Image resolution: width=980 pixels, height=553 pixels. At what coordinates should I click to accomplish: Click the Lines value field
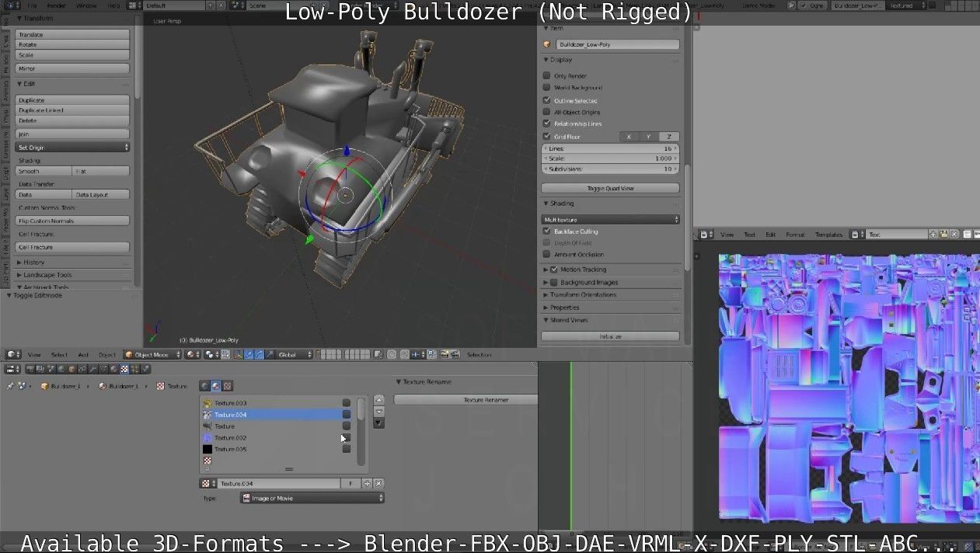(610, 148)
